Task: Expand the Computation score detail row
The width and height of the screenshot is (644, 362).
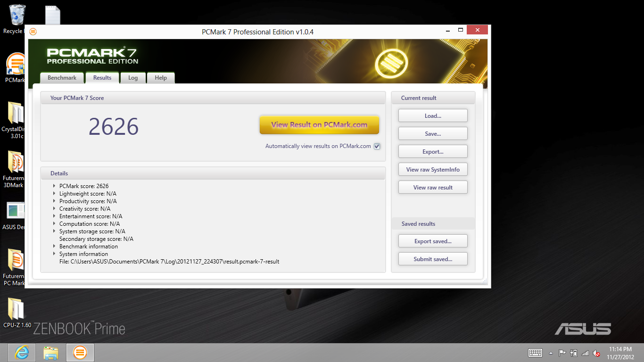Action: (x=54, y=223)
